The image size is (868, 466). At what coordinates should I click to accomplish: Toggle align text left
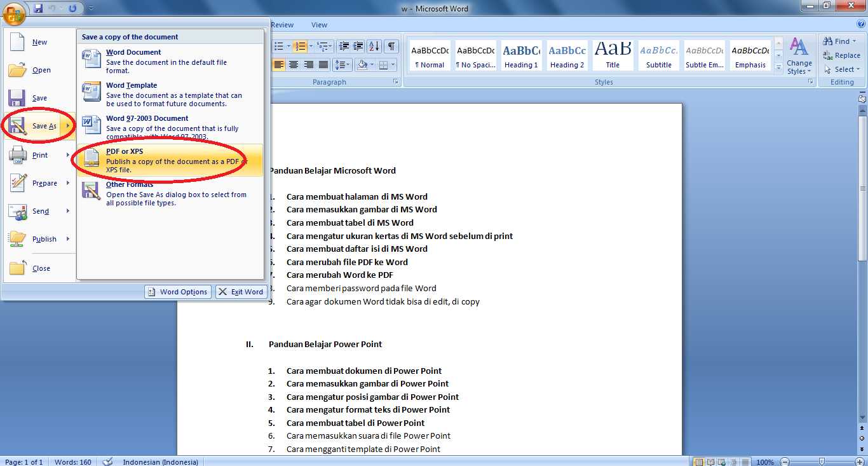(x=278, y=64)
